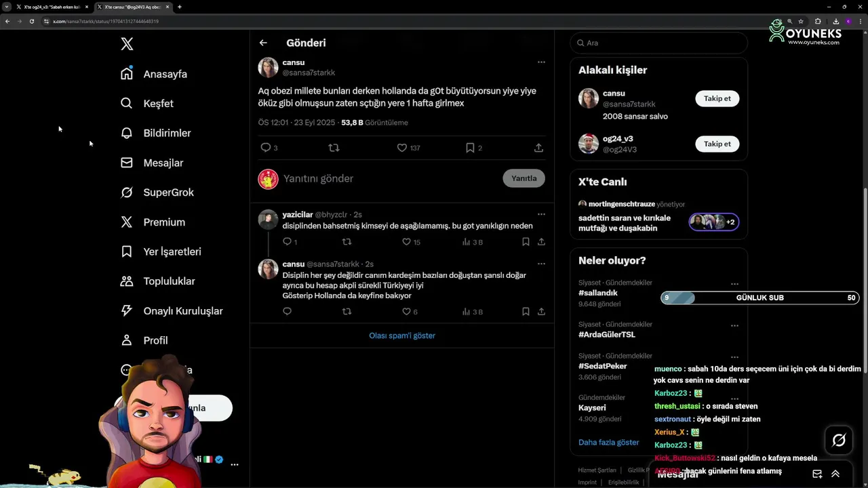Bookmark page with star icon

point(801,21)
